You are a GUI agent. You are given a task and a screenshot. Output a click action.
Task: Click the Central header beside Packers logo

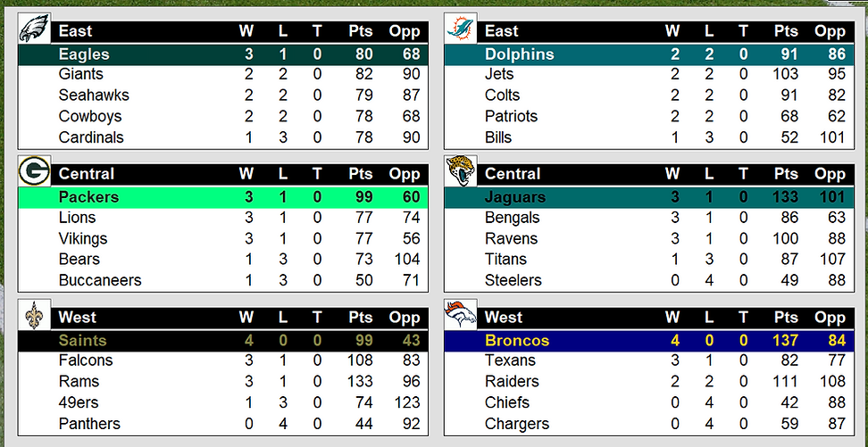coord(87,174)
